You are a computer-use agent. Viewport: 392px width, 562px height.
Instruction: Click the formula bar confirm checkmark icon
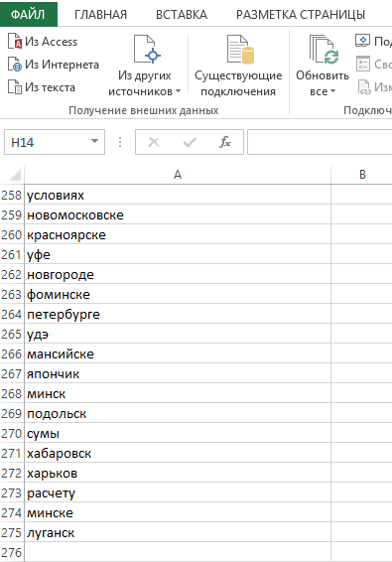(190, 142)
